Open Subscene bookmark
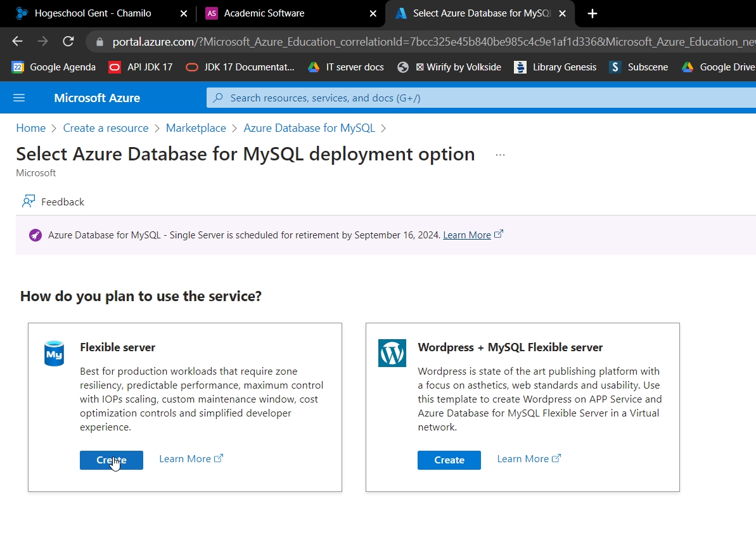This screenshot has width=756, height=549. [x=638, y=67]
